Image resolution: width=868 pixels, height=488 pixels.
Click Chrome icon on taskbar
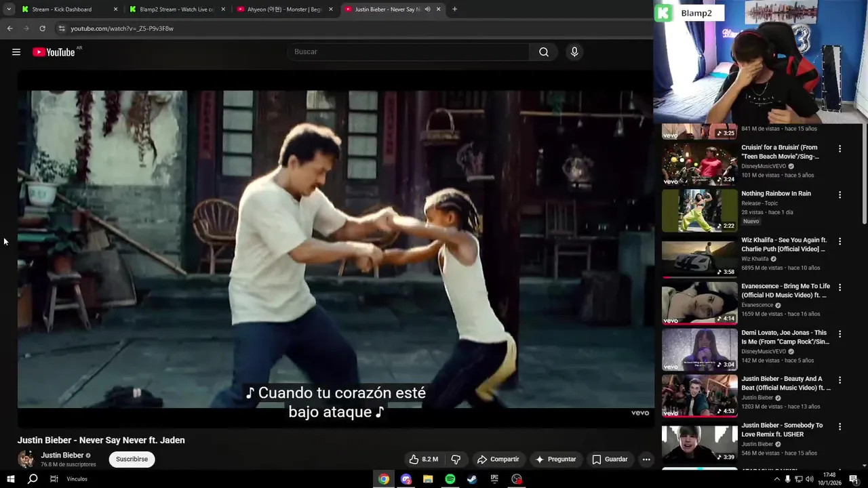[384, 479]
